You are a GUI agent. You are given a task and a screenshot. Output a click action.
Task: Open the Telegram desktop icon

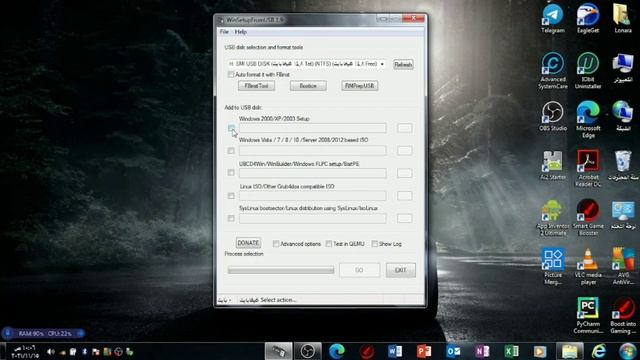tap(553, 18)
